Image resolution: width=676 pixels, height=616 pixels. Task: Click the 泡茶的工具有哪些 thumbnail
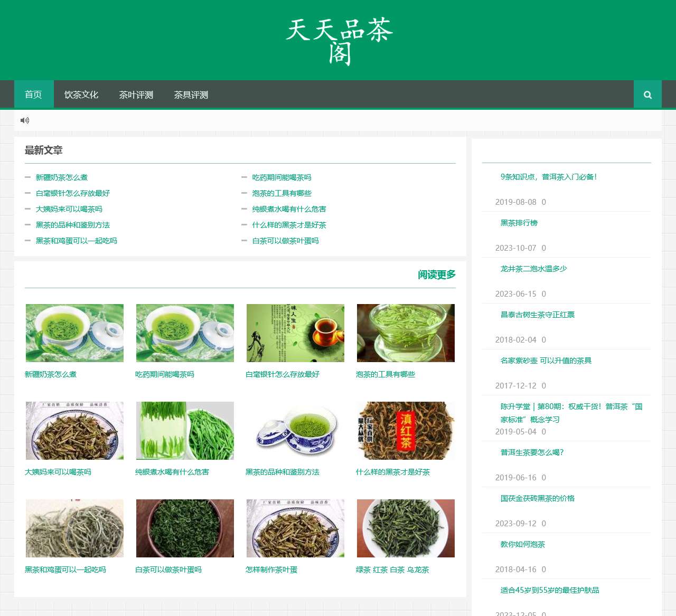click(405, 333)
